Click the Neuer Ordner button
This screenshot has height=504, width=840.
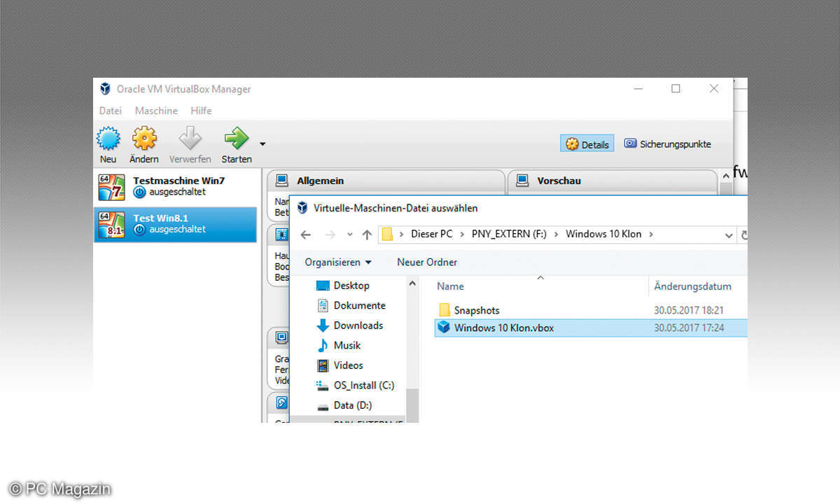click(x=427, y=262)
